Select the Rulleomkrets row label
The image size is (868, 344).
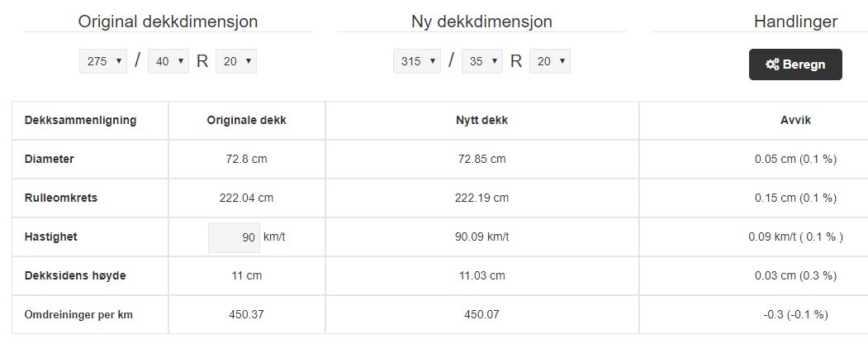[x=61, y=198]
